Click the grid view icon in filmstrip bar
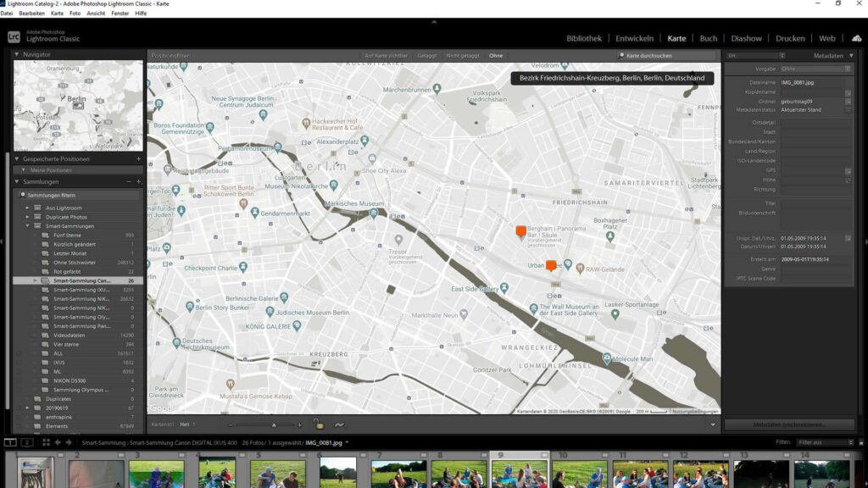 point(46,442)
